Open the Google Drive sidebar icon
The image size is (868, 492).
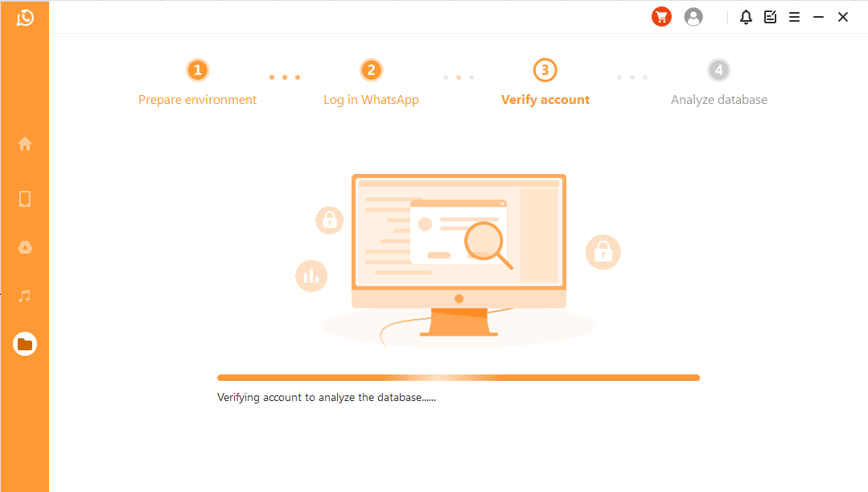[25, 247]
